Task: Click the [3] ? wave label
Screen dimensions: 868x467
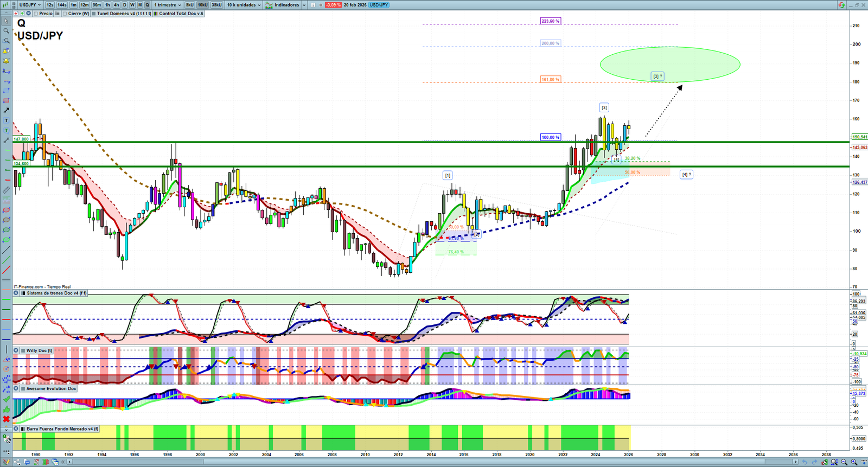Action: [658, 76]
